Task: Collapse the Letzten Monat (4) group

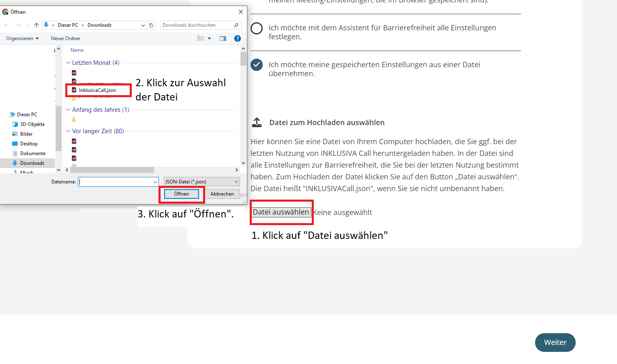Action: tap(68, 63)
